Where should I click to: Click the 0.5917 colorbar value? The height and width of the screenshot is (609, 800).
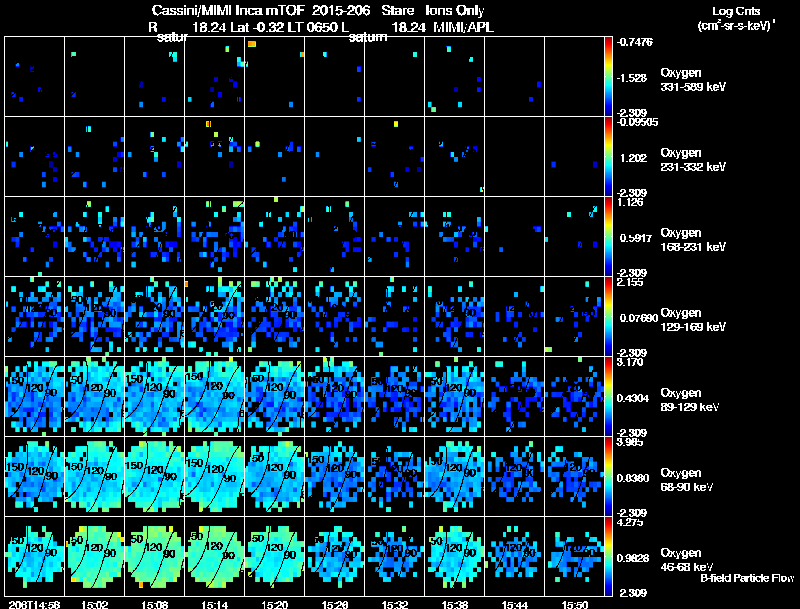[636, 238]
